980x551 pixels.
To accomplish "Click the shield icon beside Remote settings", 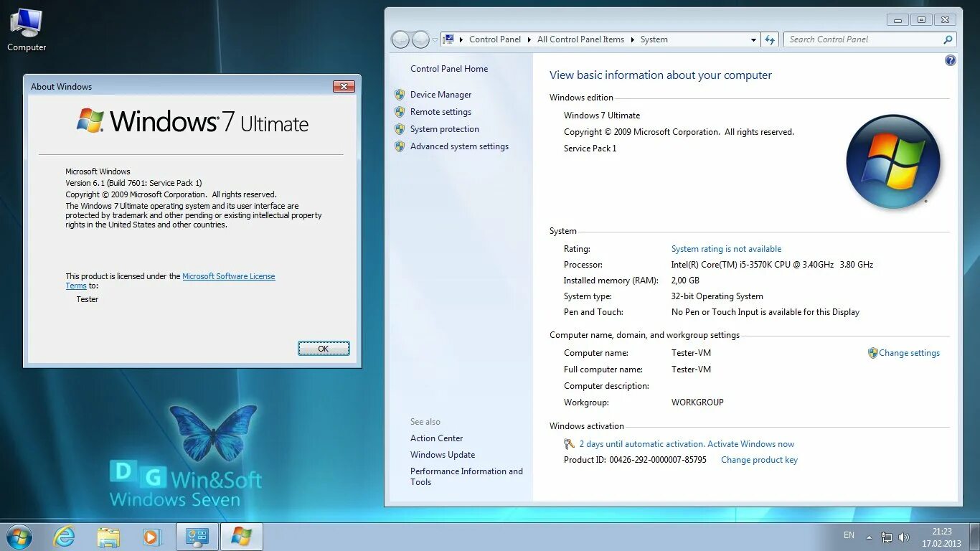I will (x=400, y=112).
